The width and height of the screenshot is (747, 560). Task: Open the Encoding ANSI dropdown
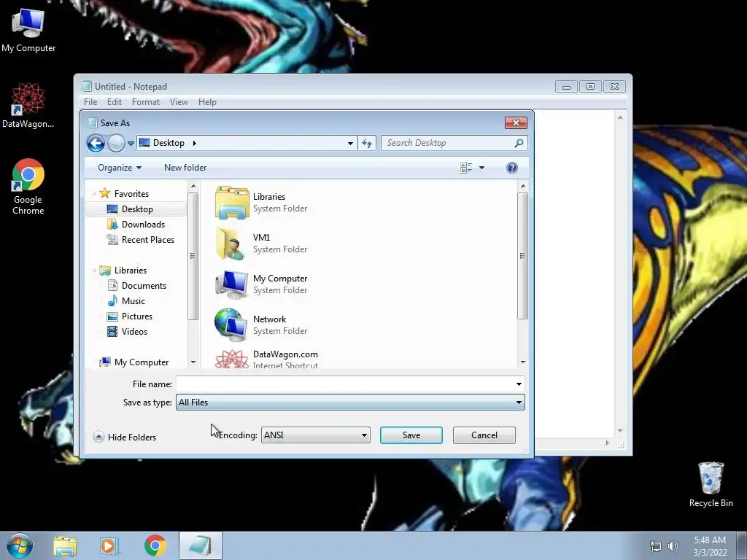(315, 435)
